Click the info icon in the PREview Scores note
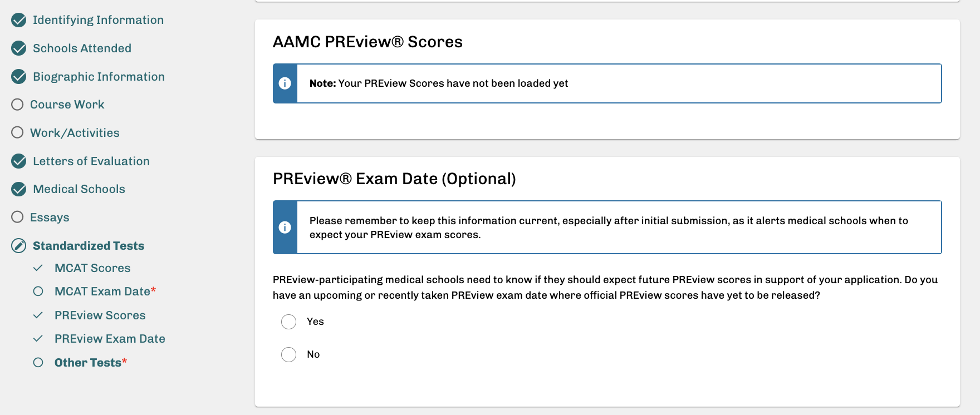The width and height of the screenshot is (980, 415). pyautogui.click(x=285, y=83)
